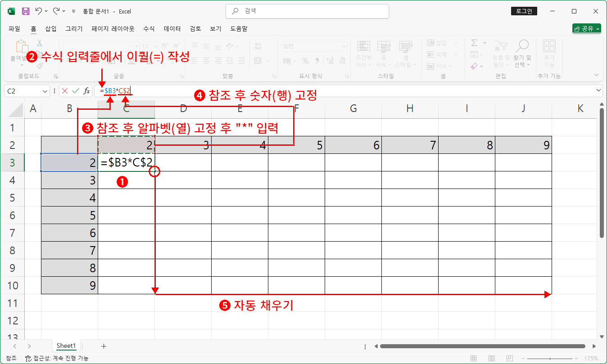Click the Comma Style icon
The width and height of the screenshot is (607, 364).
tap(317, 61)
